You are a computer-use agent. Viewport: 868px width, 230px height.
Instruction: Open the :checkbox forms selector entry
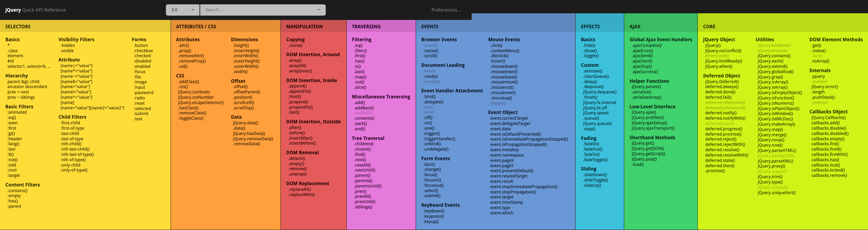[x=143, y=51]
